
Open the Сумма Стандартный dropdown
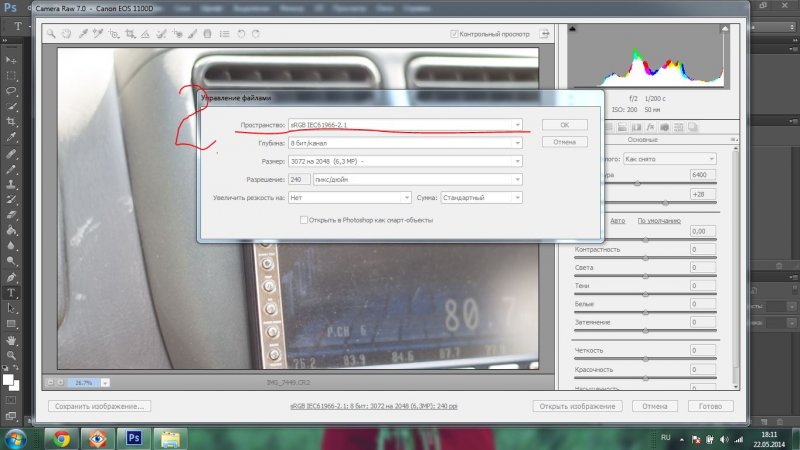(x=481, y=197)
